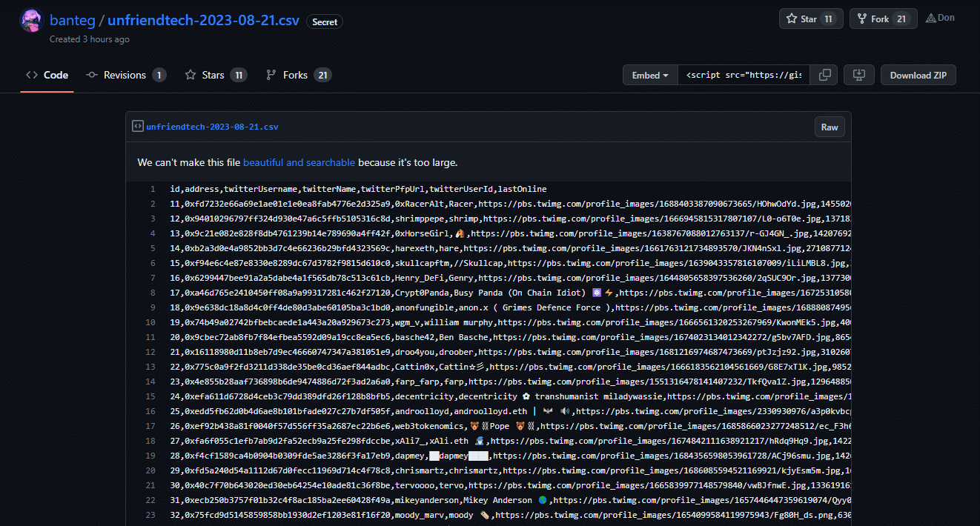The image size is (980, 526).
Task: Click the star icon in Star button
Action: click(x=791, y=19)
